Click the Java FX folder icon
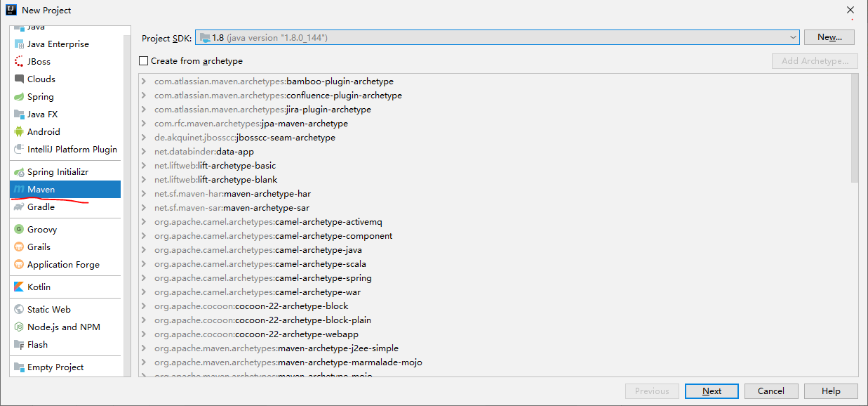This screenshot has height=406, width=868. pos(19,114)
